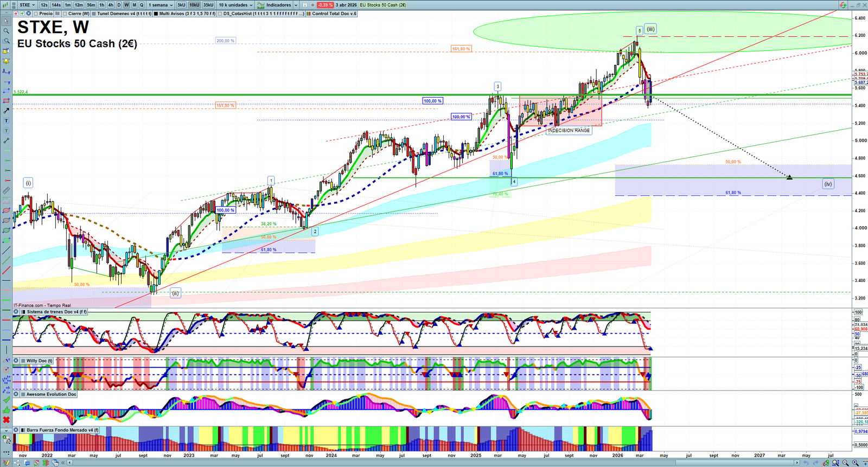868x467 pixels.
Task: Select the rectangle drawing tool with red fill
Action: [x=6, y=101]
